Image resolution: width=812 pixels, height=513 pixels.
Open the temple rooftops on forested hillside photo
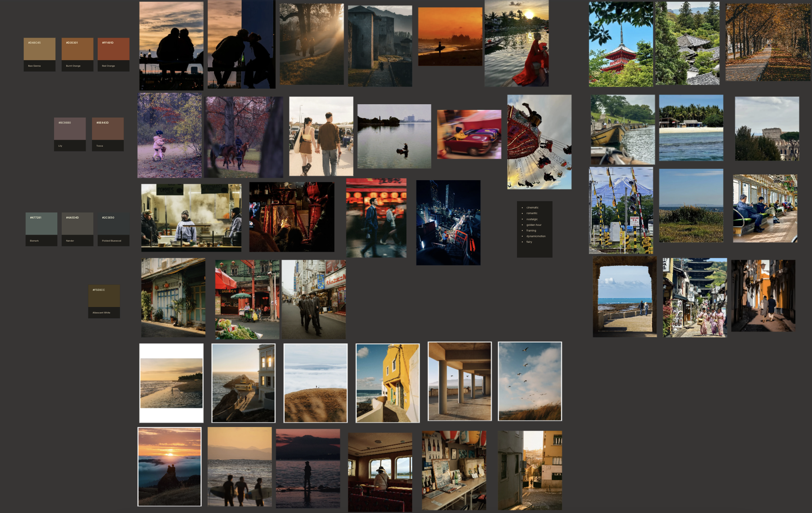coord(687,43)
